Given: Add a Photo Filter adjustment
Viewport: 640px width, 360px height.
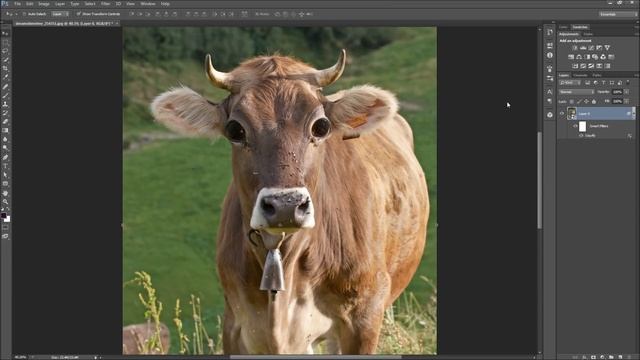Looking at the screenshot, I should tap(595, 57).
